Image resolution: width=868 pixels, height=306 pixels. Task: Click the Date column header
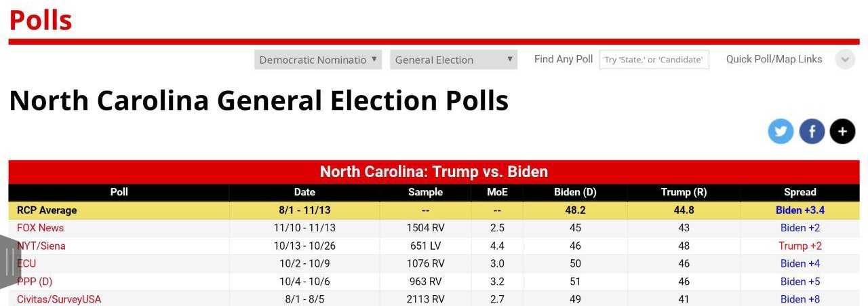[x=304, y=192]
